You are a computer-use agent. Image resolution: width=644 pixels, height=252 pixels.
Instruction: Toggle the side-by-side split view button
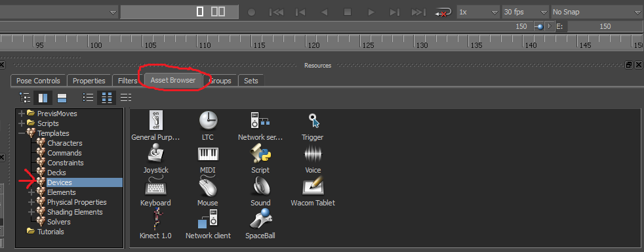(x=43, y=97)
